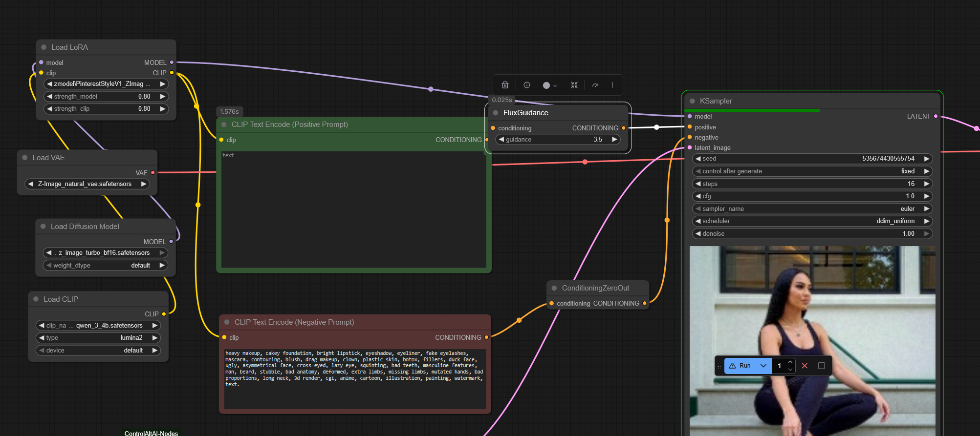
Task: Collapse the Load LoRA node via its dot
Action: [x=44, y=47]
